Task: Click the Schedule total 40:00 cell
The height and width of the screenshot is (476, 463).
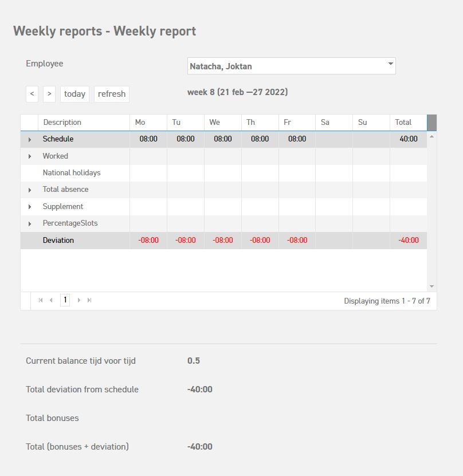Action: 409,139
